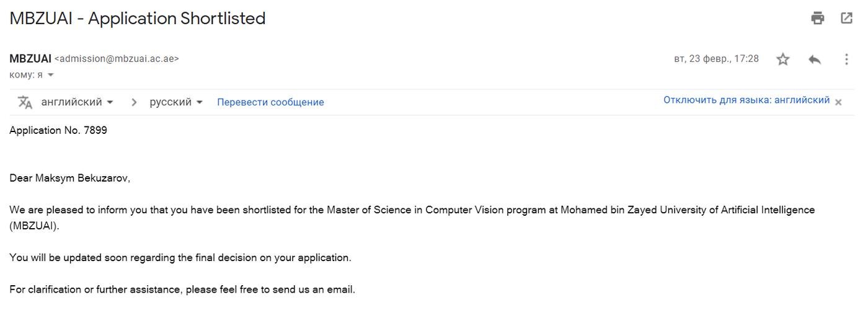Click the greeting line 'Dear Maksym Bekuzarov,'
This screenshot has height=310, width=868.
[x=70, y=179]
